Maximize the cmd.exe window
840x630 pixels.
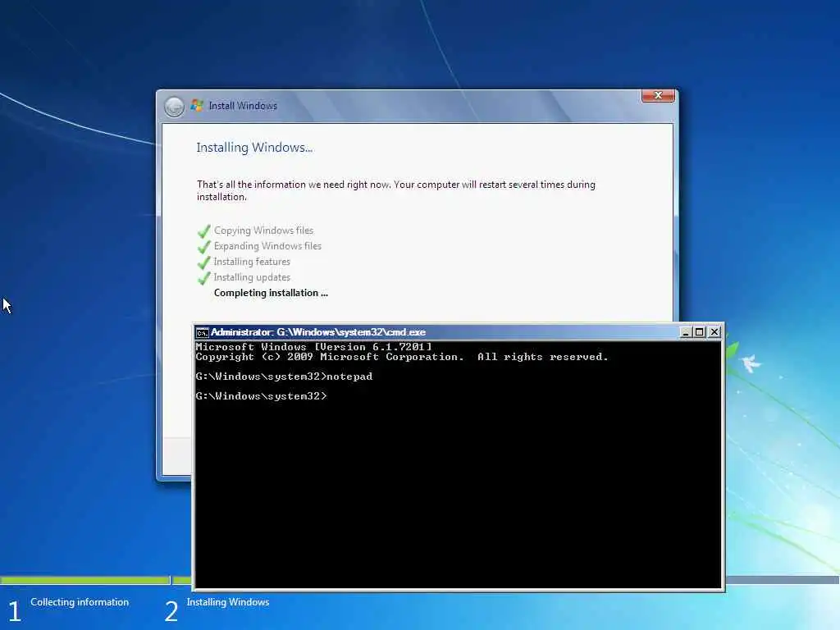[699, 332]
